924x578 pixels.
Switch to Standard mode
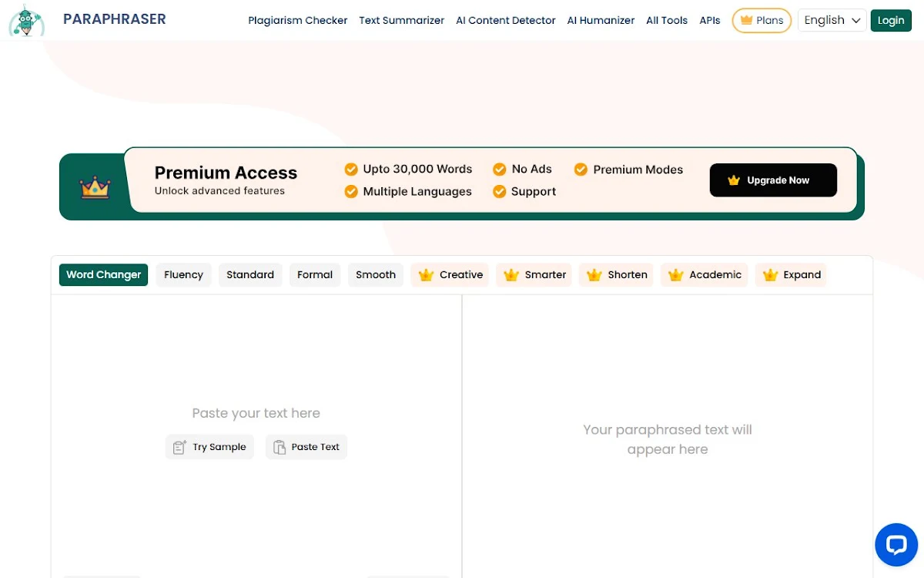click(x=250, y=274)
